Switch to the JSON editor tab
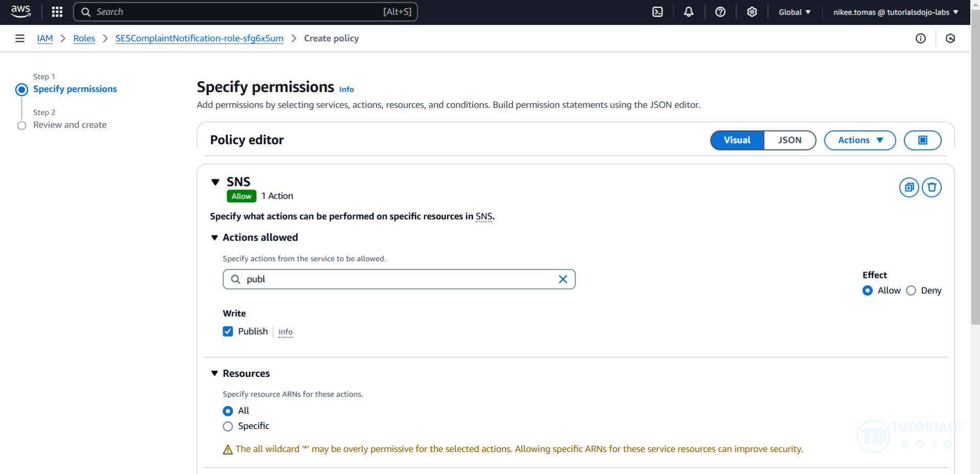Image resolution: width=980 pixels, height=474 pixels. pos(790,140)
